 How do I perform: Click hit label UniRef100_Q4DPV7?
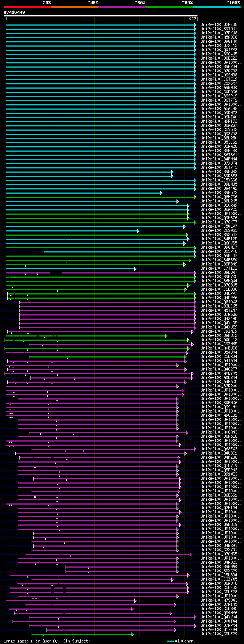point(219,293)
